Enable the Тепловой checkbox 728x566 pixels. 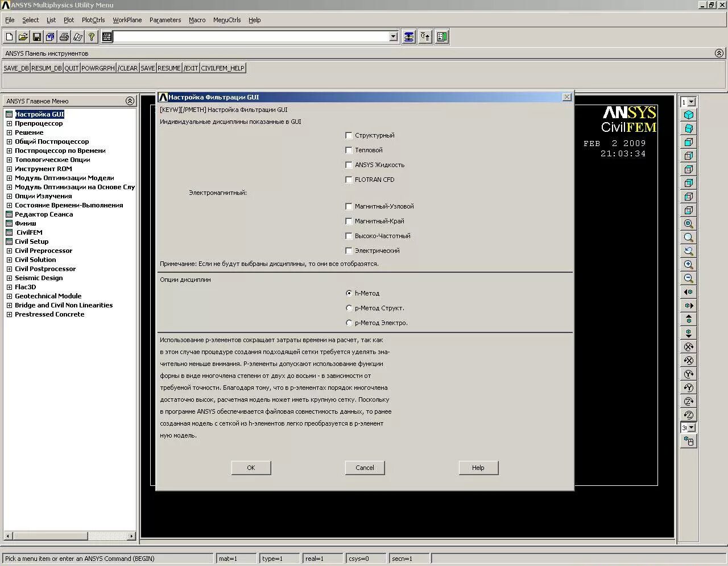pyautogui.click(x=349, y=150)
